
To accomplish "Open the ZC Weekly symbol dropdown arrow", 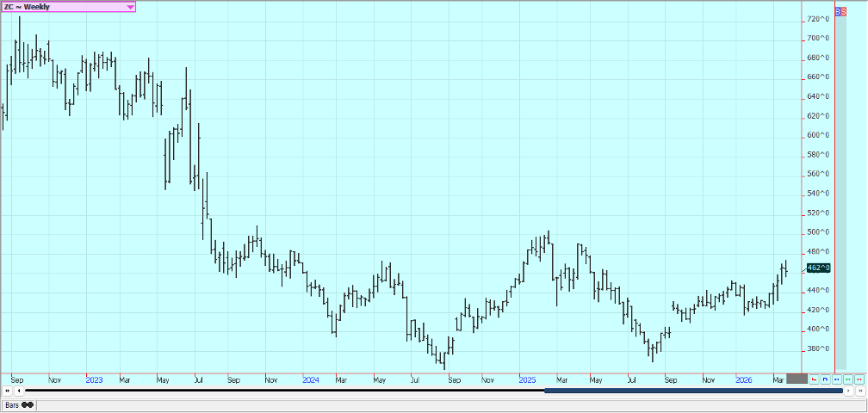I will 130,7.
